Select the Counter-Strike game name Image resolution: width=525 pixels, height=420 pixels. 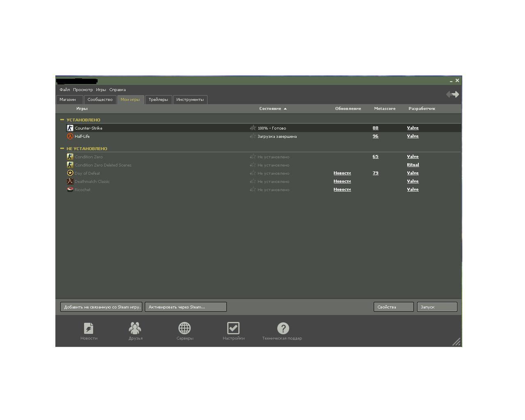pos(89,128)
